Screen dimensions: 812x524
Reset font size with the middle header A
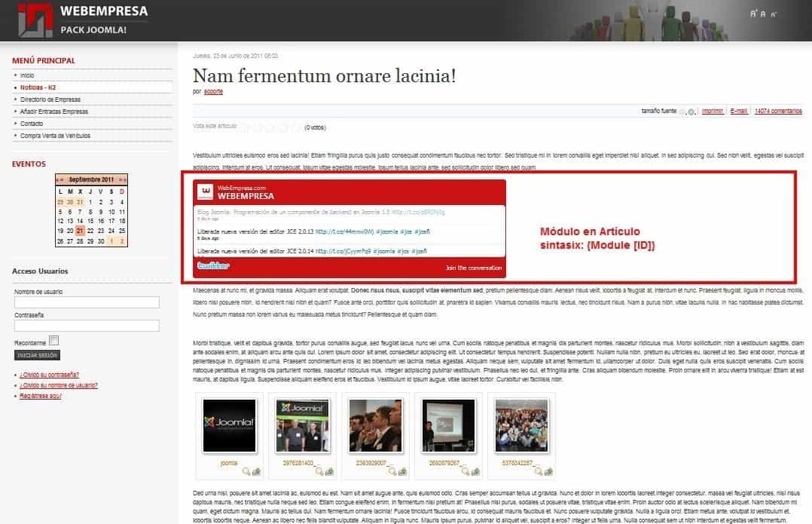[x=763, y=14]
